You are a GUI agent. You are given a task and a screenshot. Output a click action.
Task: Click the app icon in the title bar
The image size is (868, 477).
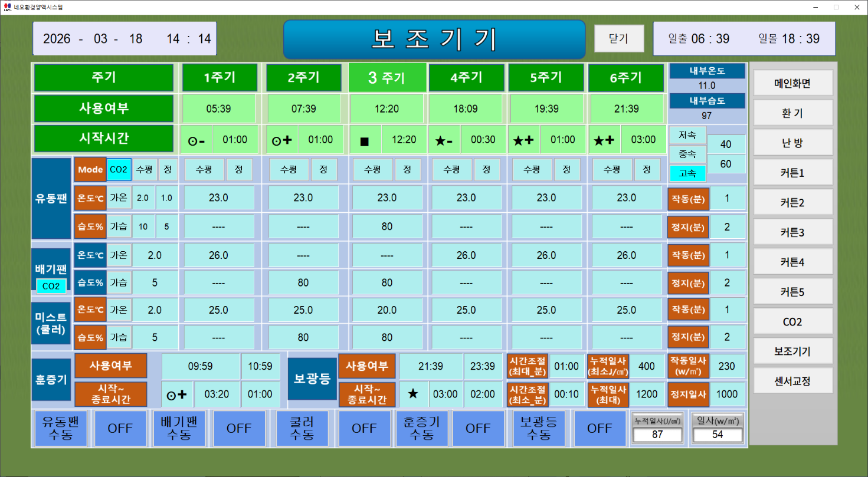(7, 7)
